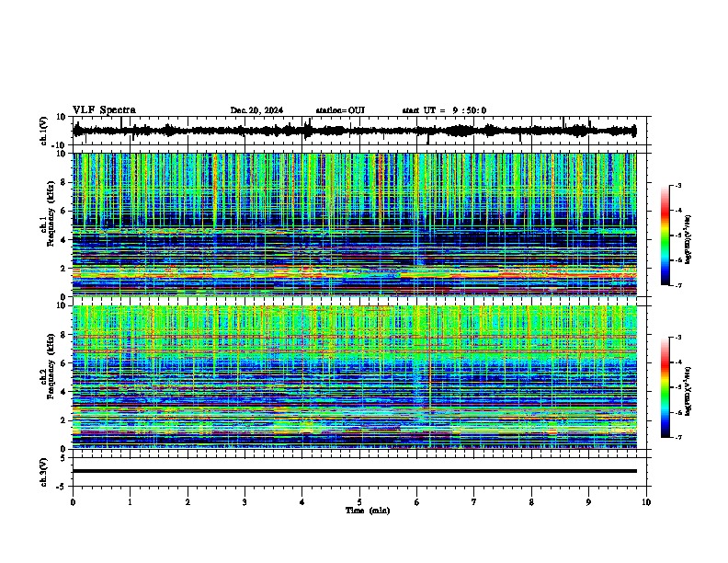Select the date text 'Dec. 20, 2024'
The image size is (728, 563).
(256, 110)
